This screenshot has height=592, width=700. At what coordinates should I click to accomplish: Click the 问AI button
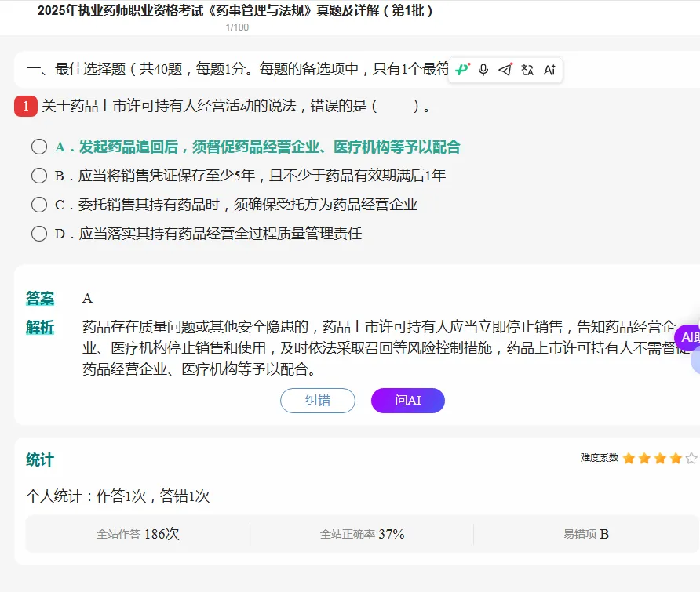[407, 401]
